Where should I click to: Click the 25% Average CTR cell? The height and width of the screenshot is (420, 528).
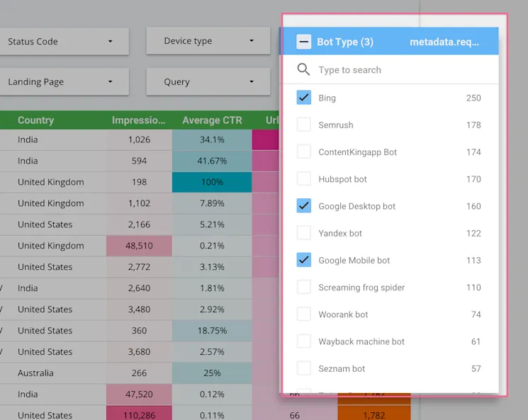coord(212,373)
